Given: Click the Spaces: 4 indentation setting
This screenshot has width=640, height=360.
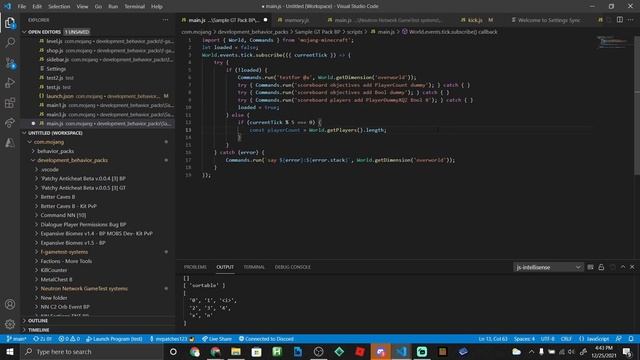Looking at the screenshot, I should [524, 339].
